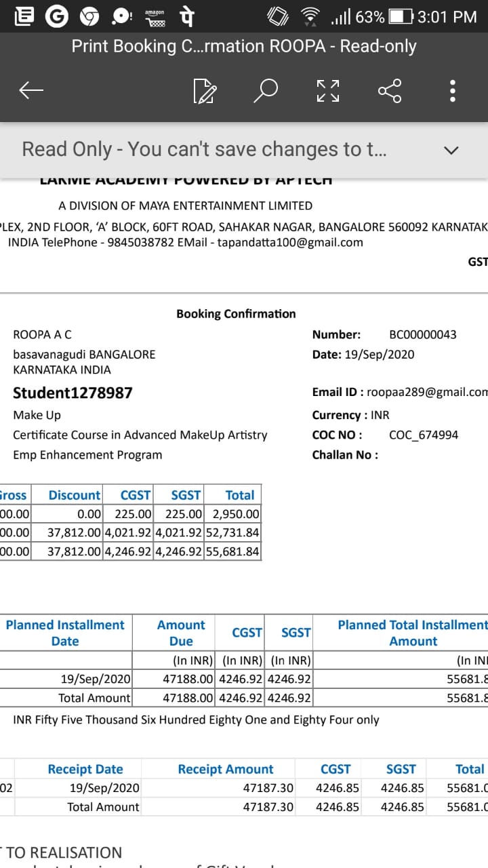Viewport: 488px width, 868px height.
Task: Tap the Wi-Fi status icon
Action: tap(311, 17)
